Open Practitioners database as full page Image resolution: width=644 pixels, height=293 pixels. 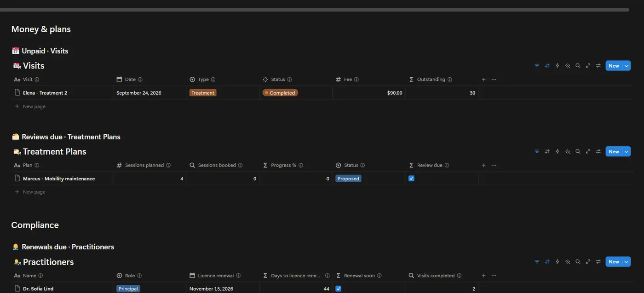pyautogui.click(x=588, y=262)
